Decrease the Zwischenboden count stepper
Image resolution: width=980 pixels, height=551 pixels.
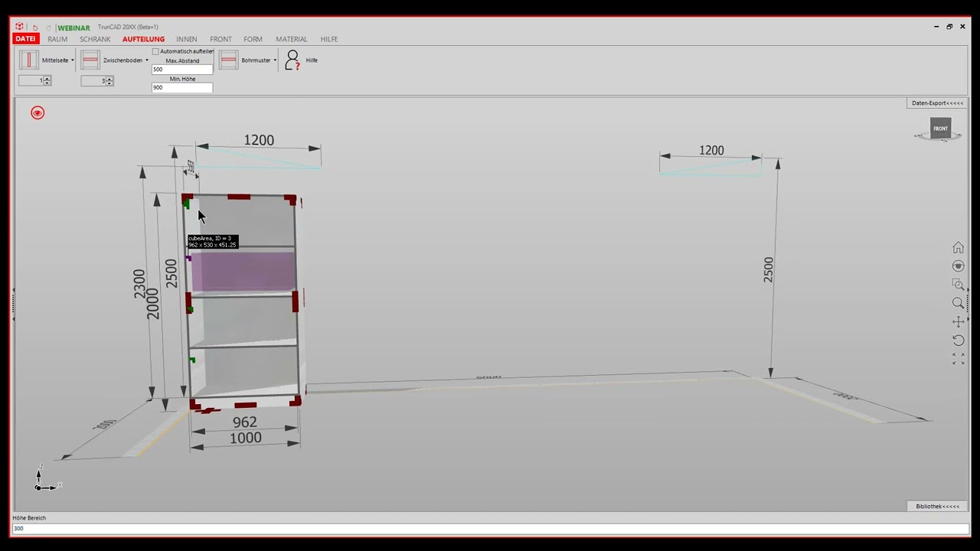[109, 83]
